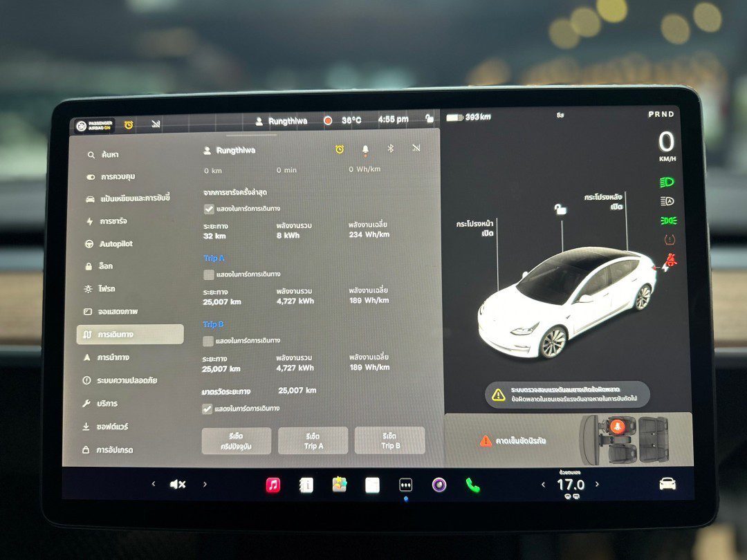747x560 pixels.
Task: Open the ค้นหา search item in sidebar
Action: pyautogui.click(x=103, y=155)
